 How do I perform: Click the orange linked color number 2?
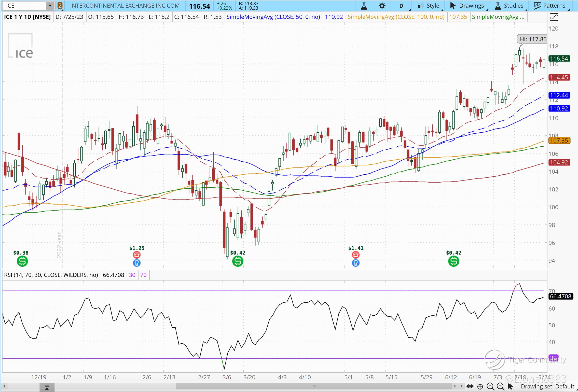pos(60,6)
